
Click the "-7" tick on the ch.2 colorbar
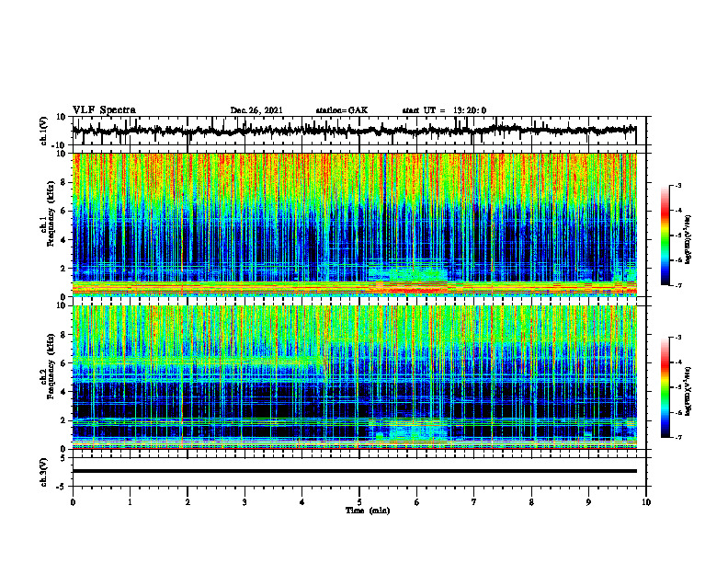point(677,438)
